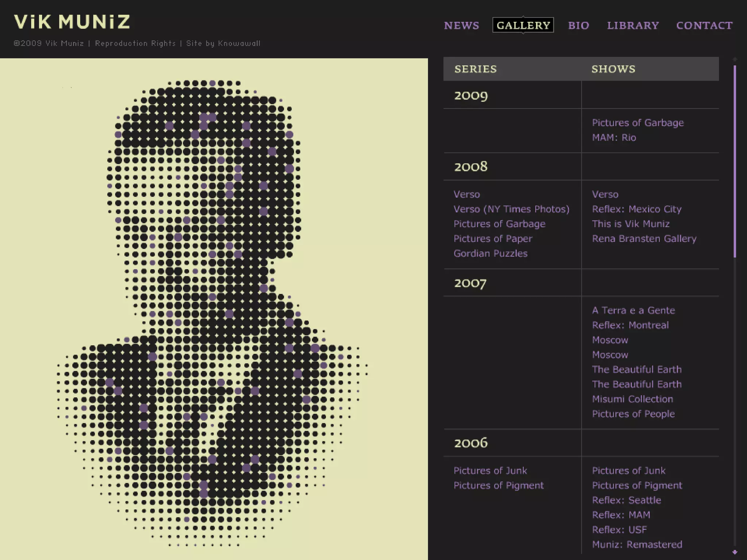Open the Reproduction Rights link
The height and width of the screenshot is (560, 747).
(x=135, y=43)
